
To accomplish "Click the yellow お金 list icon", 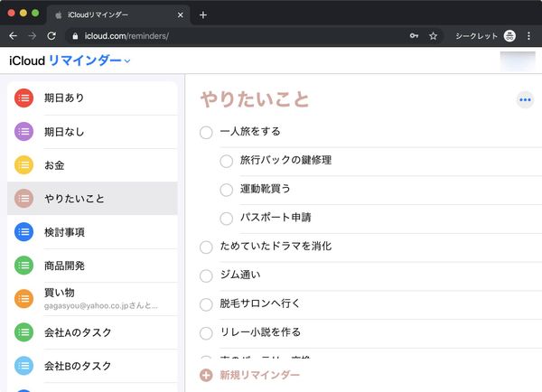I will coord(23,165).
